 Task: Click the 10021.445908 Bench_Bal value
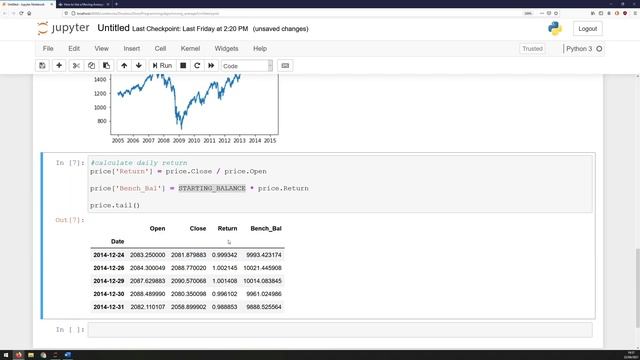(262, 268)
